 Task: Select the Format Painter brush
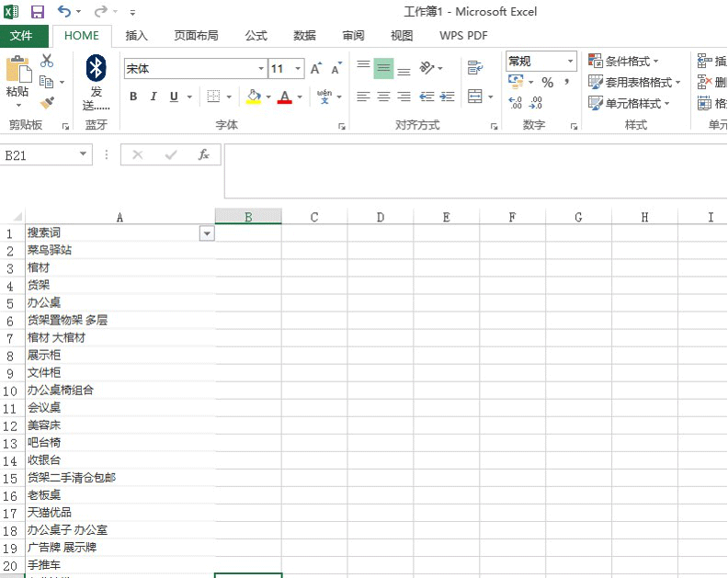(x=47, y=103)
